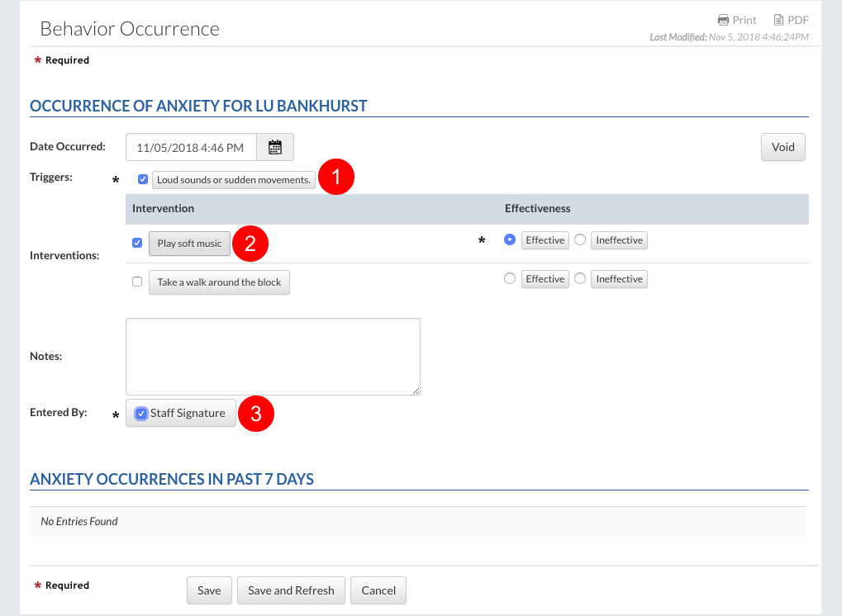Cancel the behavior occurrence form
The width and height of the screenshot is (842, 616).
pyautogui.click(x=378, y=590)
